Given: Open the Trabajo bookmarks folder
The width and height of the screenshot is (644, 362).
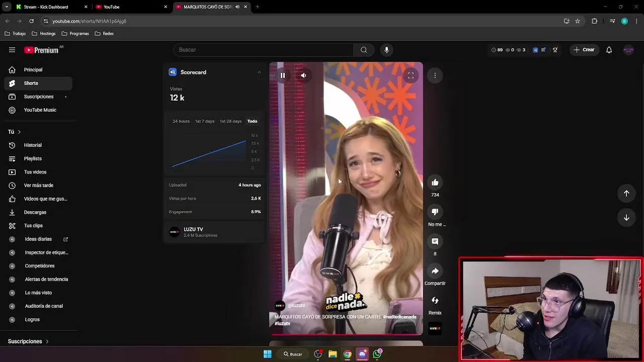Looking at the screenshot, I should pyautogui.click(x=15, y=34).
